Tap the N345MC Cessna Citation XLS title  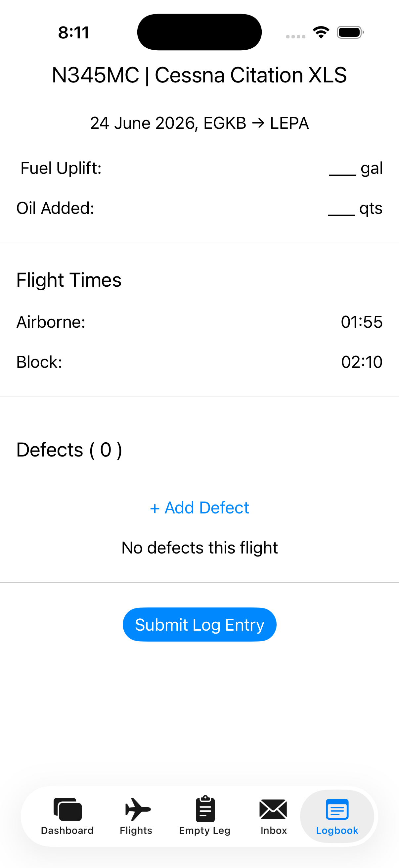[199, 75]
